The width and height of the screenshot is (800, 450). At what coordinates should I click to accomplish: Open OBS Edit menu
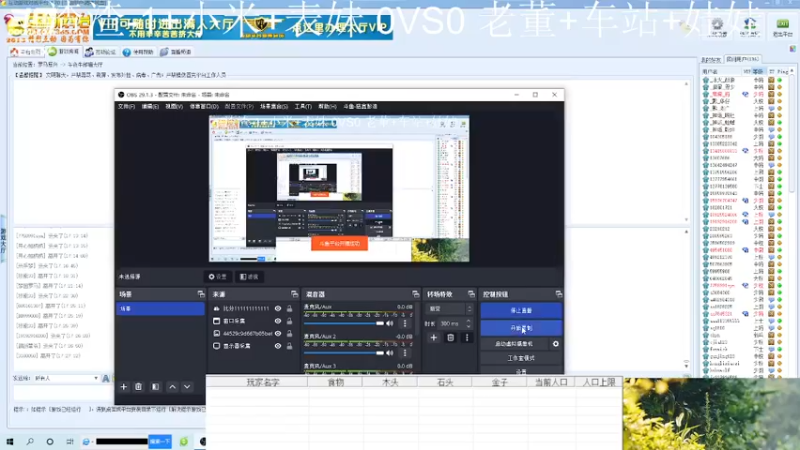[150, 107]
